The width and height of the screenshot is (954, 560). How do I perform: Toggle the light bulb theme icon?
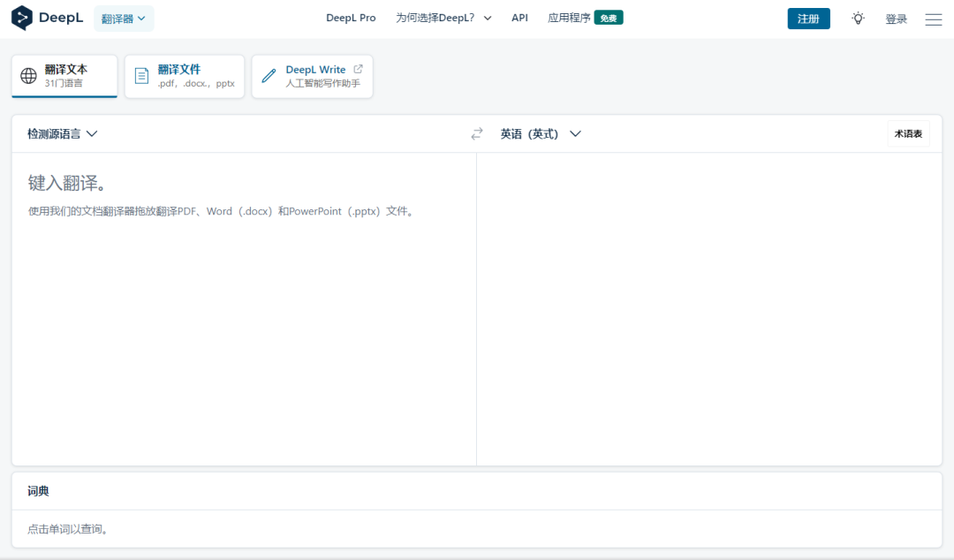(858, 19)
